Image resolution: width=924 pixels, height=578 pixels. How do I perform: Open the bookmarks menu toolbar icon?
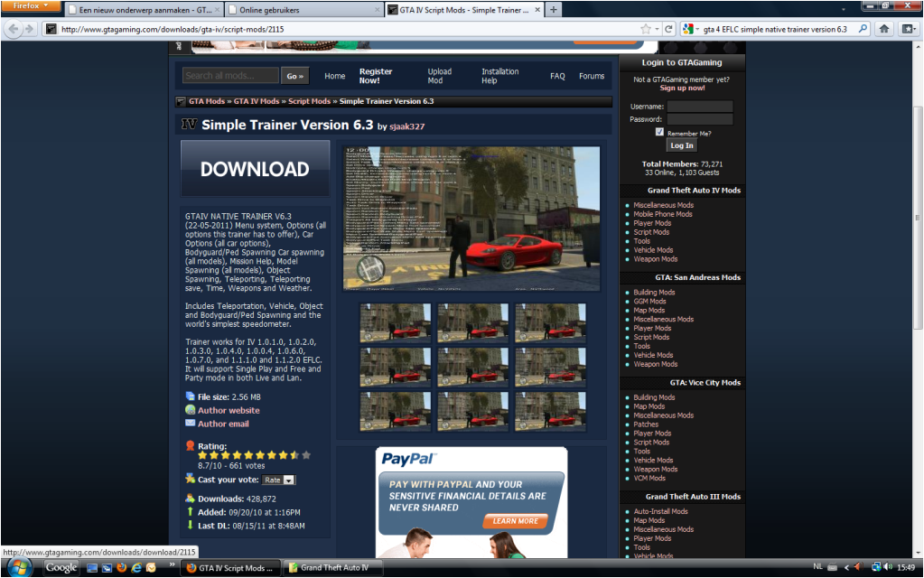tap(908, 29)
